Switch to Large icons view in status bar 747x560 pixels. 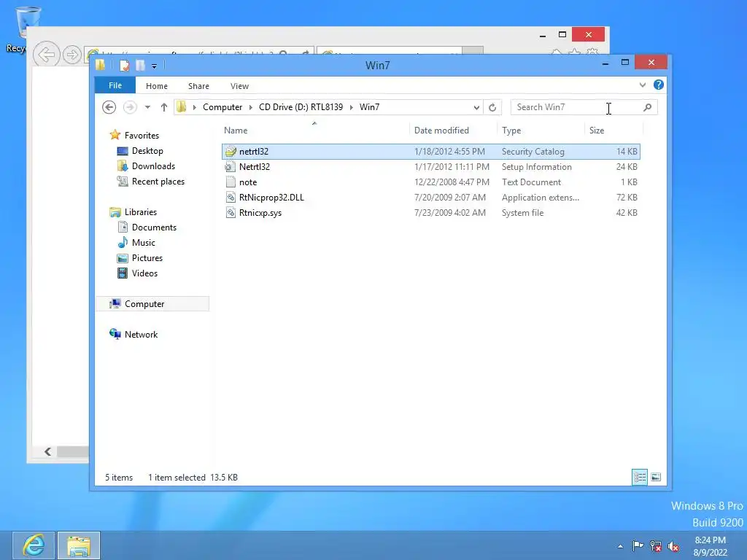pos(656,477)
